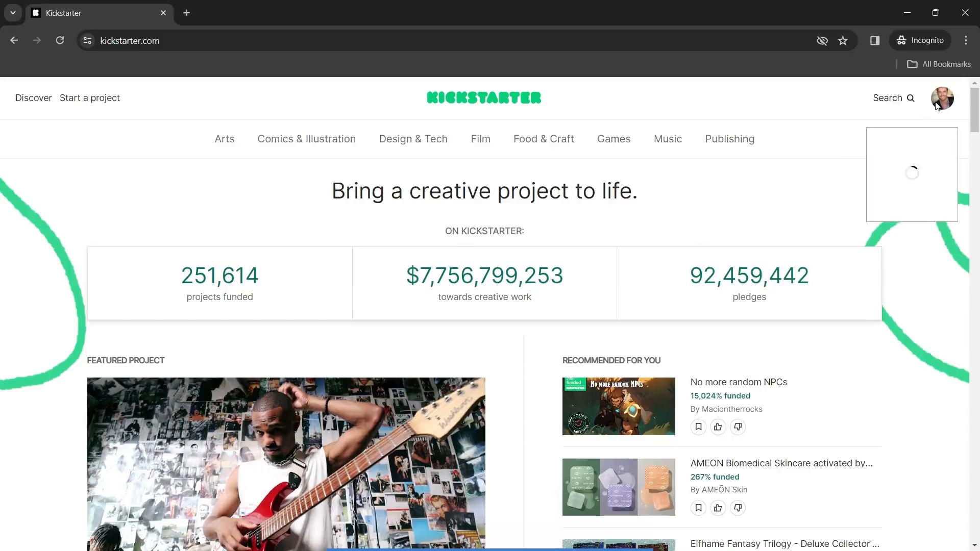Viewport: 980px width, 551px height.
Task: Click the All Bookmarks panel label
Action: (x=946, y=64)
